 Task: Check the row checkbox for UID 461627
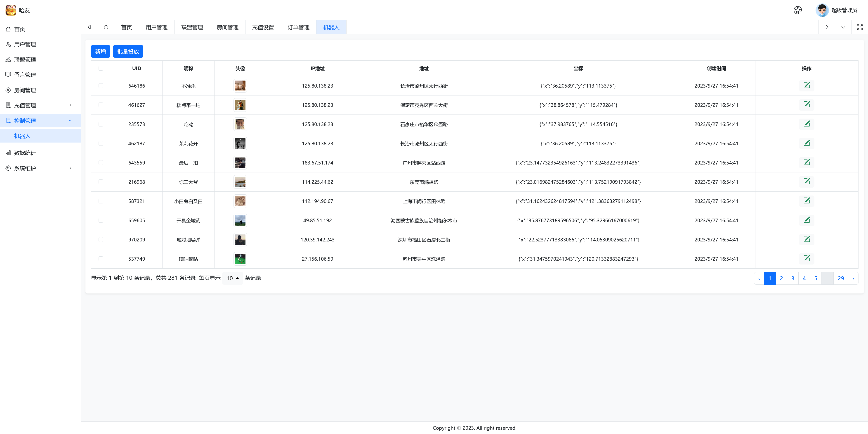(x=101, y=105)
